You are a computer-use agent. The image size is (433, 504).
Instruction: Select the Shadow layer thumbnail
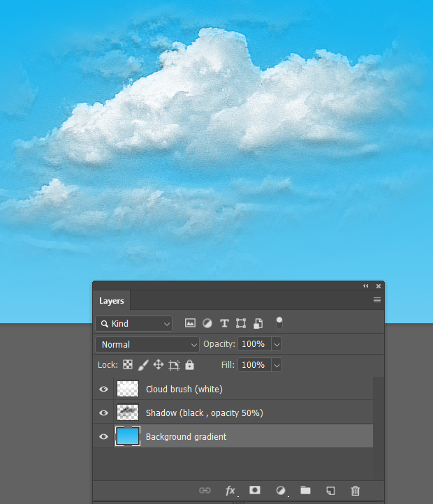click(128, 413)
